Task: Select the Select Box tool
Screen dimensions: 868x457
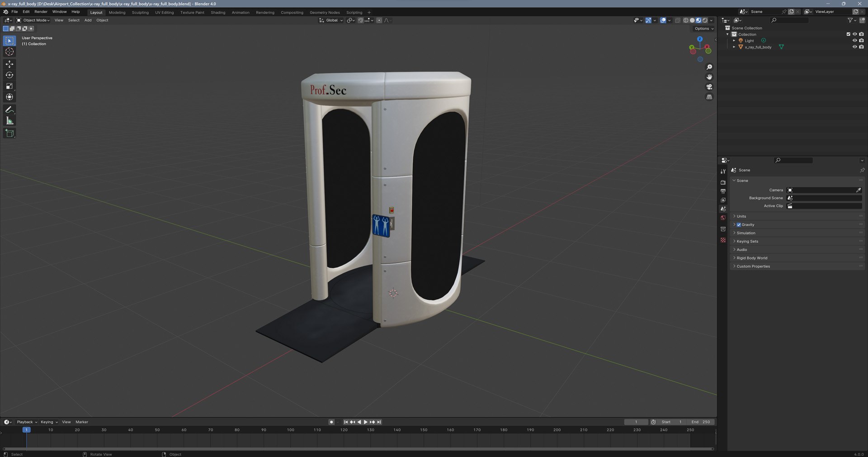Action: pos(9,41)
